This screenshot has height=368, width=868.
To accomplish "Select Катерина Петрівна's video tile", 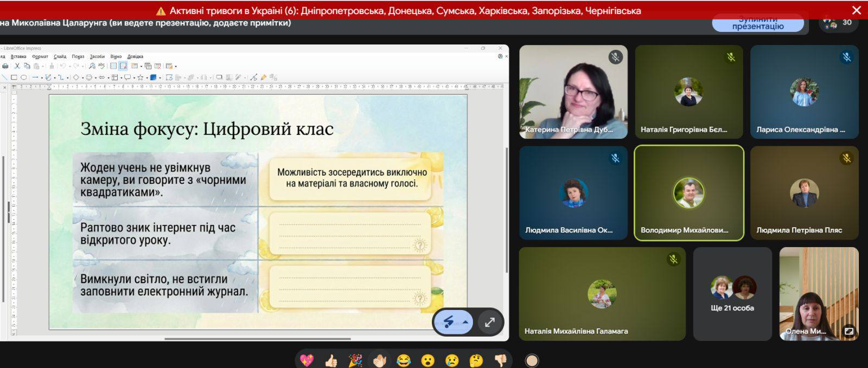I will [x=573, y=92].
